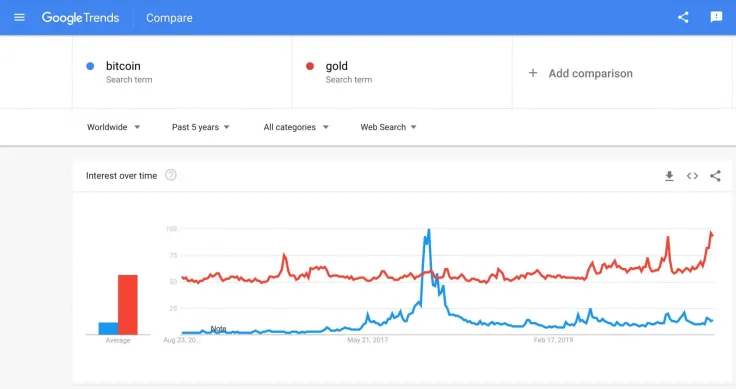The image size is (736, 389).
Task: Open the Interest over time help icon
Action: coord(171,175)
